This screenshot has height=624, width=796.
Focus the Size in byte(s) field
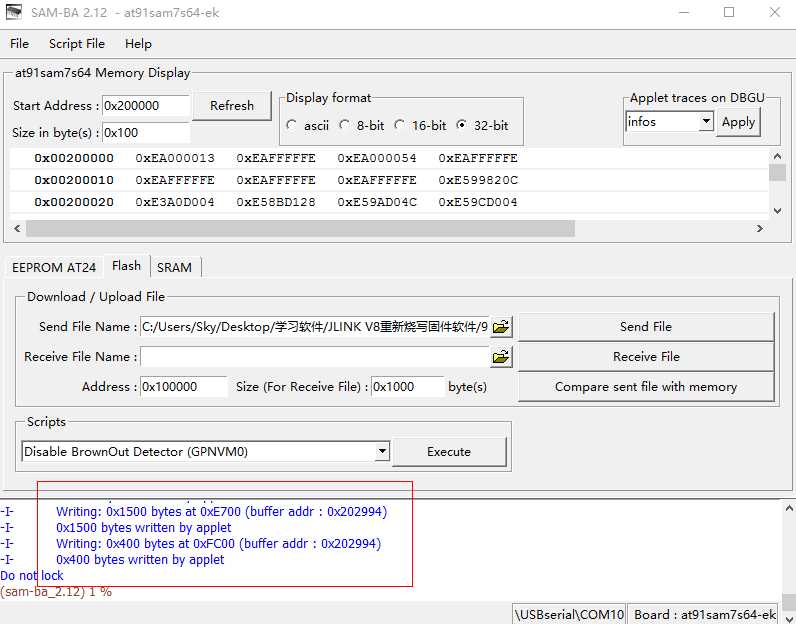[146, 133]
